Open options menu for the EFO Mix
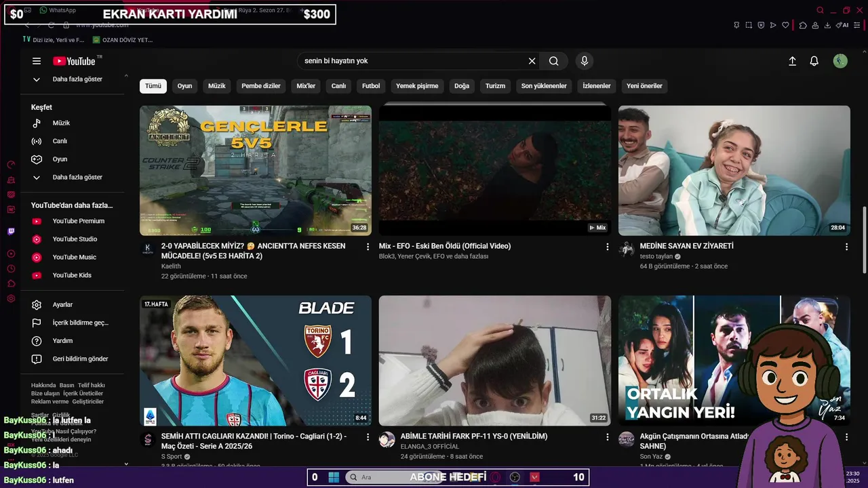This screenshot has height=488, width=868. coord(608,247)
